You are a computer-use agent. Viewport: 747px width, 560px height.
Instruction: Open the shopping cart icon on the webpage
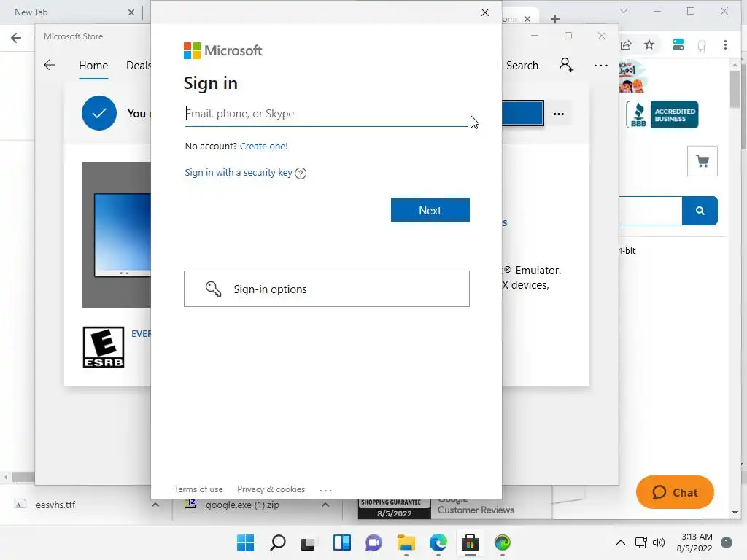click(x=703, y=161)
